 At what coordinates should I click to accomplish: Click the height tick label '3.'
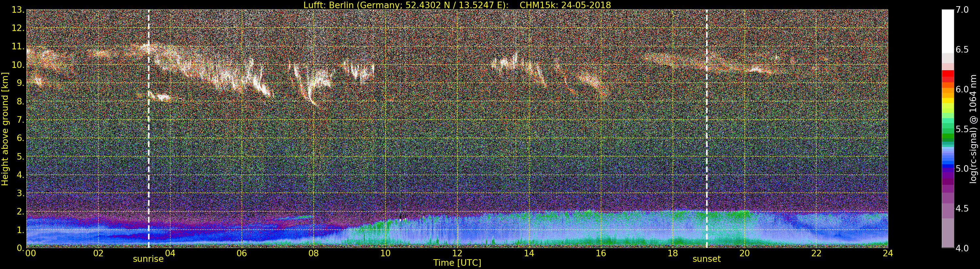point(20,193)
